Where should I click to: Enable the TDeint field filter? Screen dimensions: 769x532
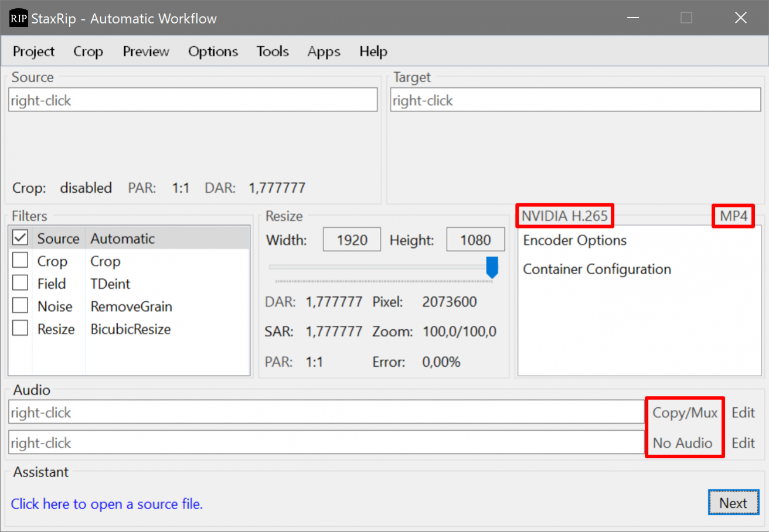[20, 283]
